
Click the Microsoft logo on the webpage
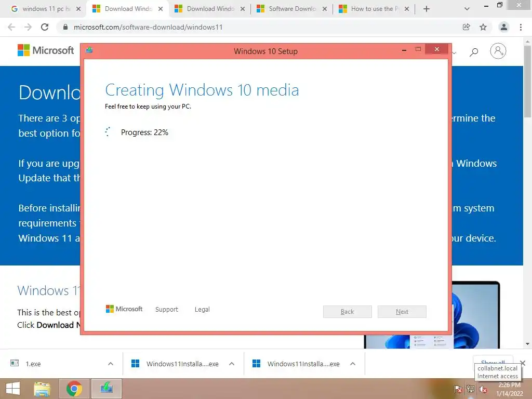click(46, 50)
